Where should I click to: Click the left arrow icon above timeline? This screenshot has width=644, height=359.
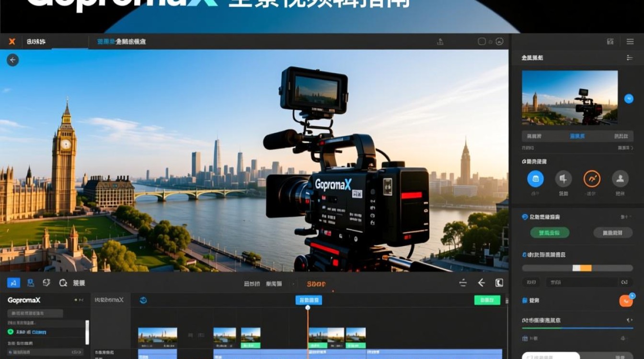[481, 283]
